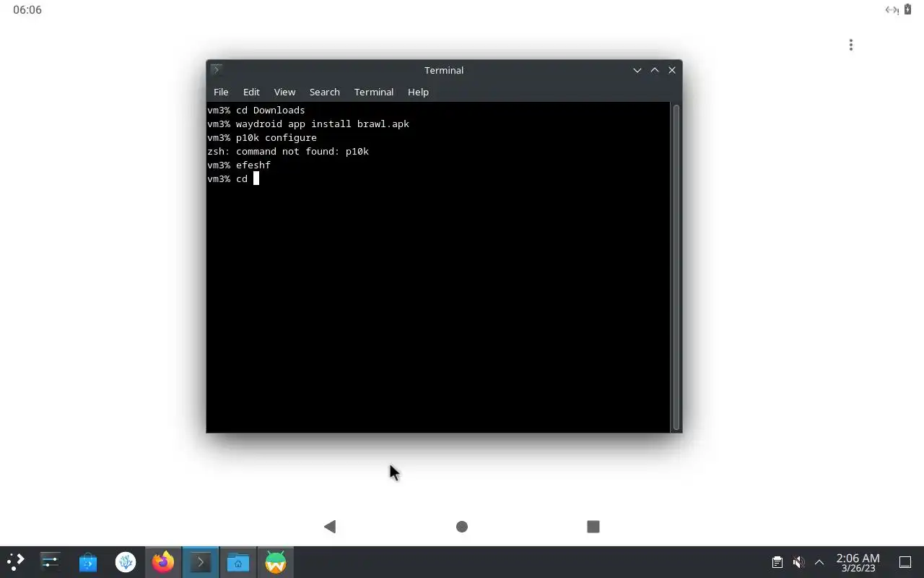This screenshot has height=578, width=924.
Task: Open the application launcher in taskbar
Action: coord(16,562)
